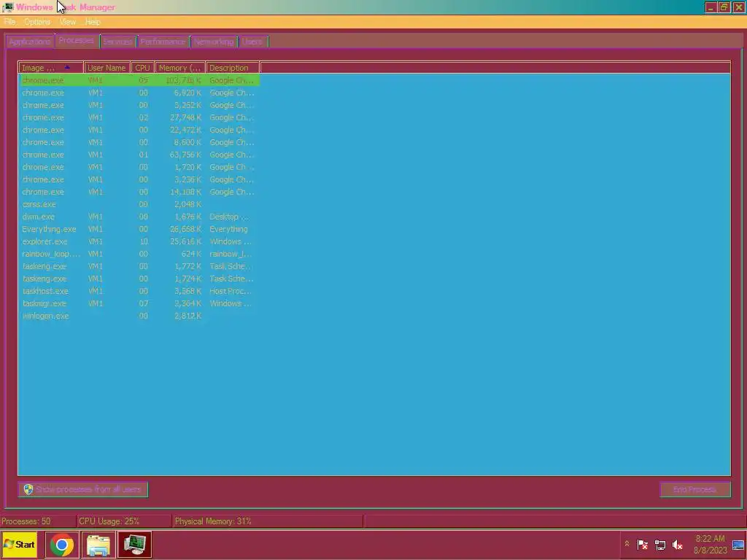Switch to the Users tab
Image resolution: width=747 pixels, height=560 pixels.
point(252,42)
